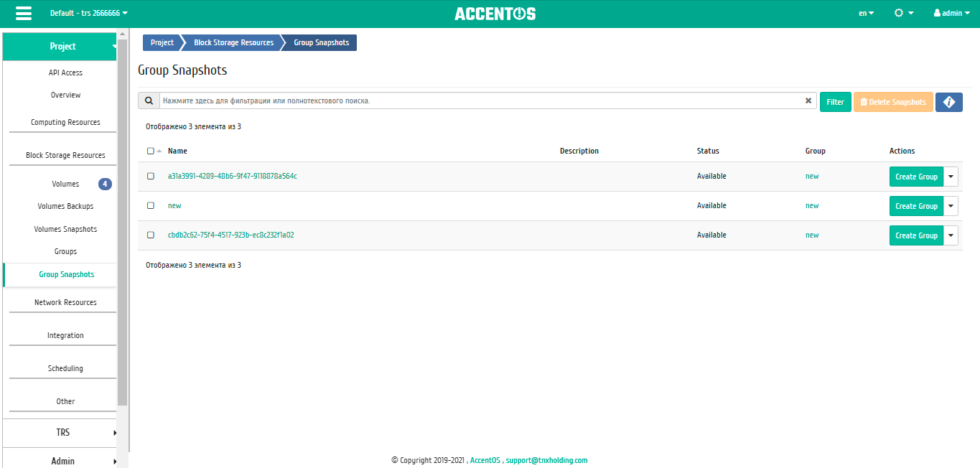Image resolution: width=980 pixels, height=468 pixels.
Task: Click the magnifier icon in the search bar
Action: [x=149, y=100]
